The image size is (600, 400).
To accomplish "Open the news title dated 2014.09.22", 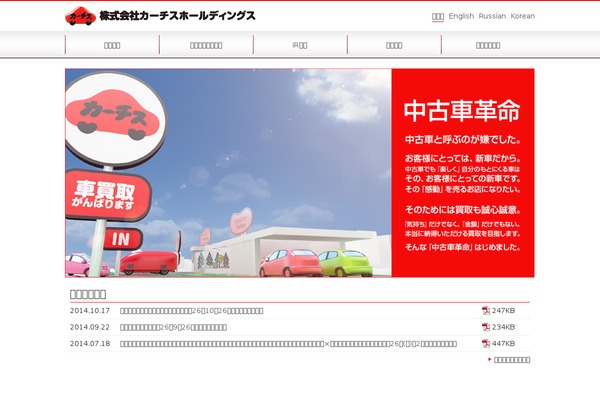I will click(x=173, y=327).
